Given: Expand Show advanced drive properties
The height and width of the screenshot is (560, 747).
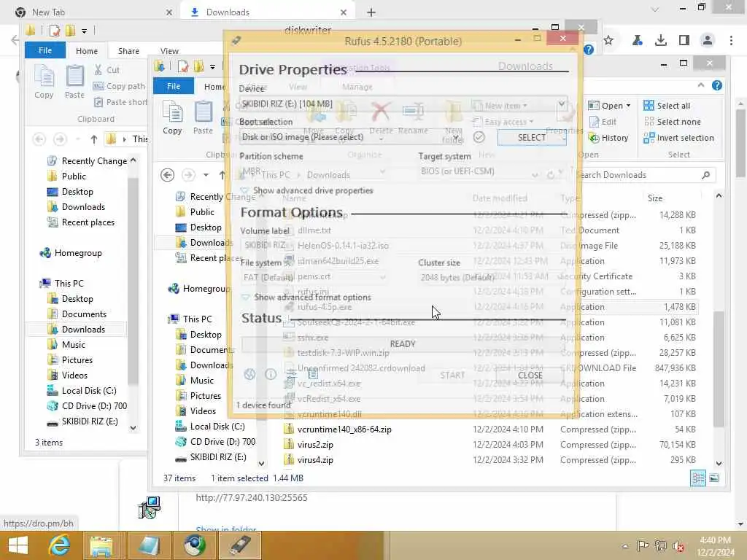Looking at the screenshot, I should click(x=307, y=190).
